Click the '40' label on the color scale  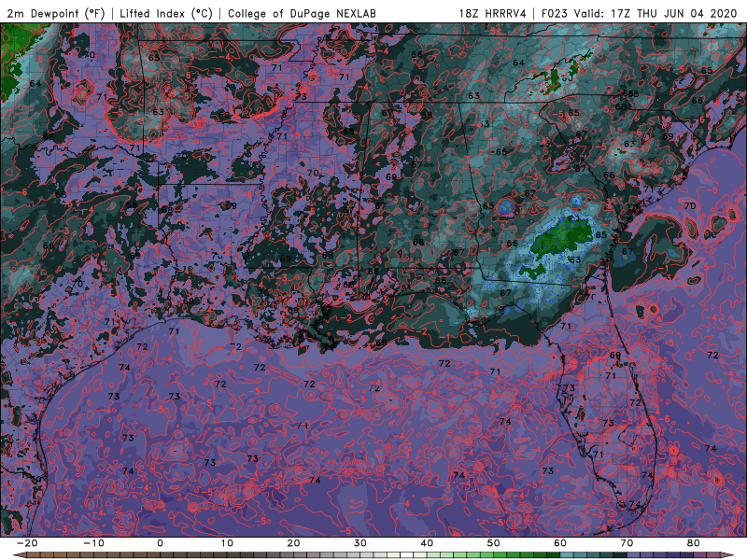tap(427, 543)
